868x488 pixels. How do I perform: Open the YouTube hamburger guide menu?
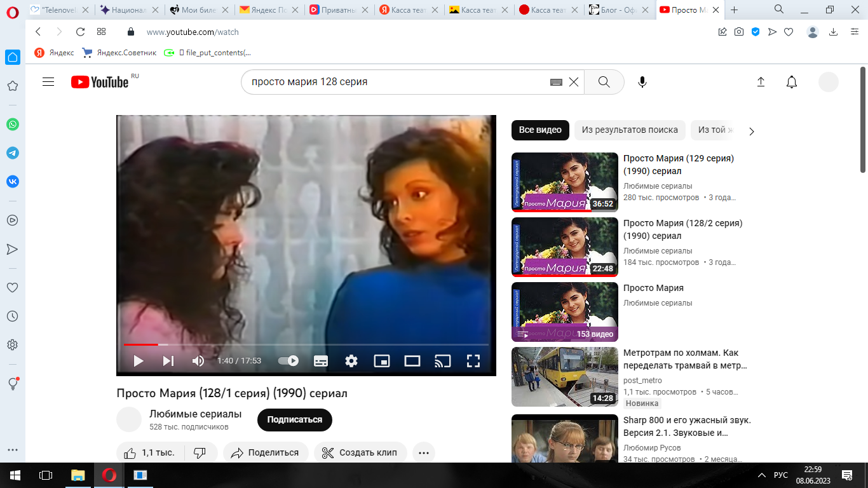pos(48,82)
